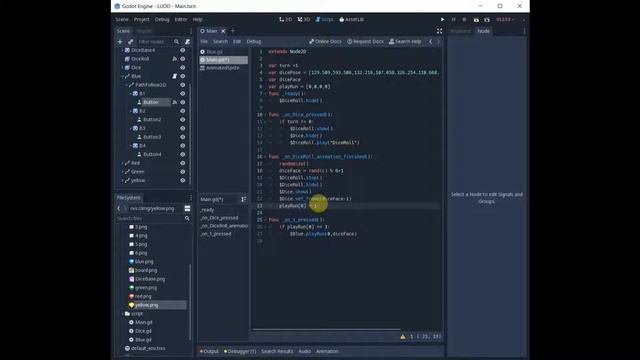Click the Request Docs button

365,41
